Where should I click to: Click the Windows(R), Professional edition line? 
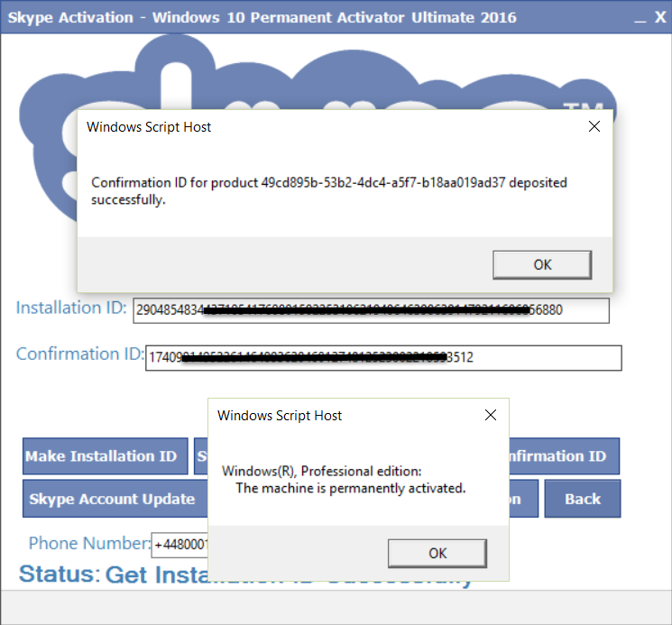[x=321, y=471]
